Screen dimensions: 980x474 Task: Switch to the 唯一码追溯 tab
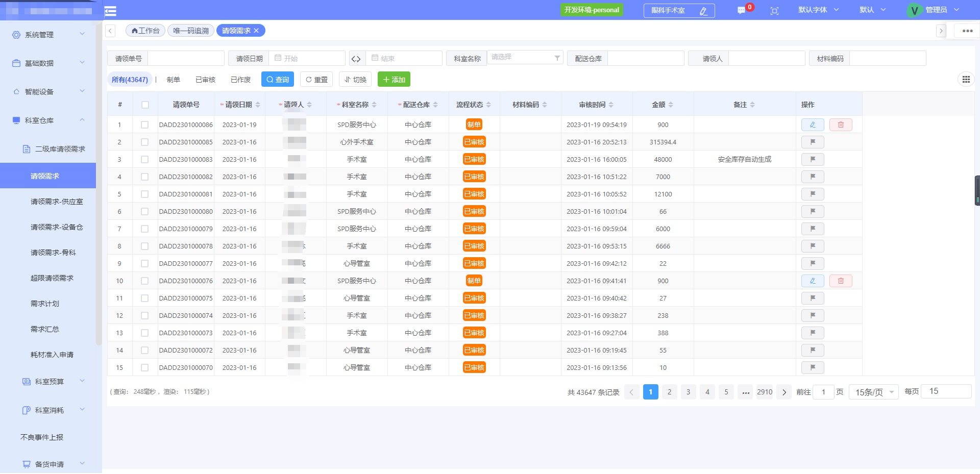click(x=191, y=31)
